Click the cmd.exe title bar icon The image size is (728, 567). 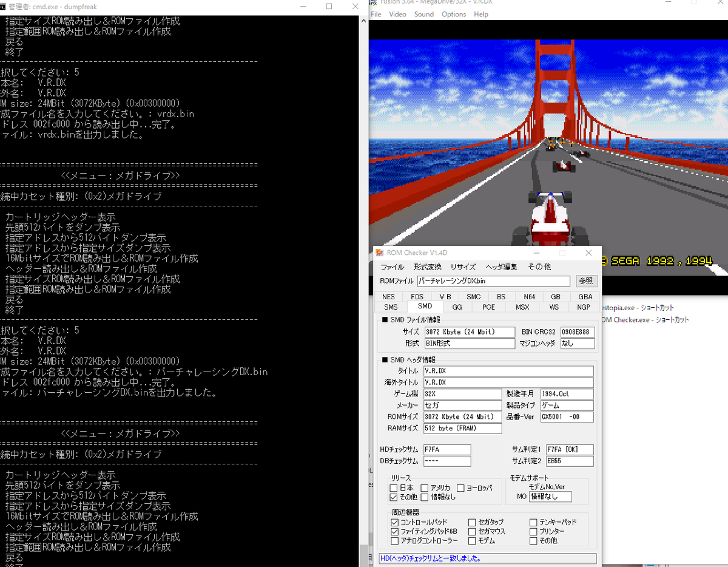[x=4, y=7]
